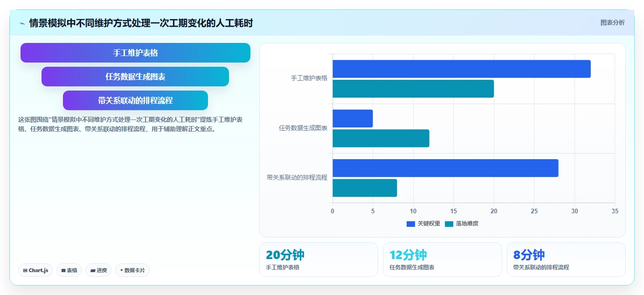Click the x-axis tick value 20
644x295 pixels.
tap(494, 211)
